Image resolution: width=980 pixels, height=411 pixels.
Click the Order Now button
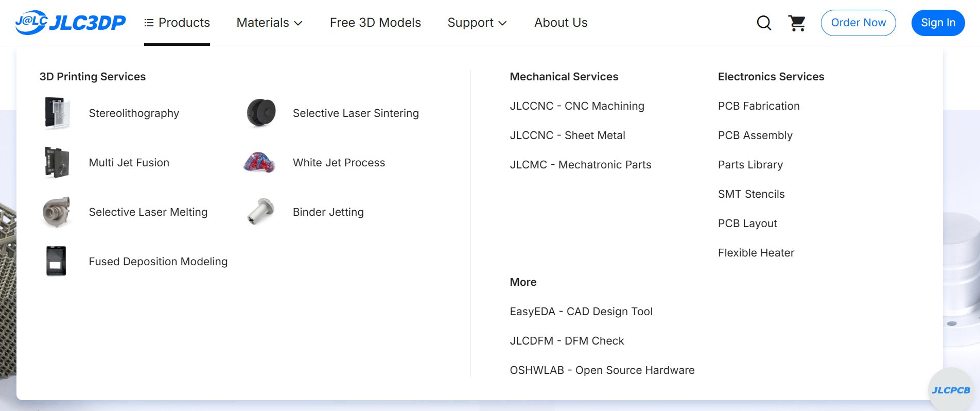858,23
